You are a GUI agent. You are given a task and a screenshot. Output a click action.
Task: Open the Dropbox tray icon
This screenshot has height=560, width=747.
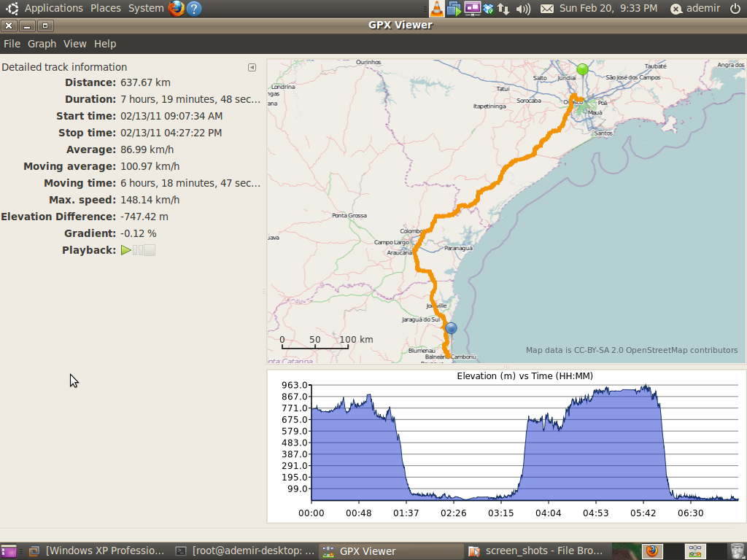click(489, 9)
